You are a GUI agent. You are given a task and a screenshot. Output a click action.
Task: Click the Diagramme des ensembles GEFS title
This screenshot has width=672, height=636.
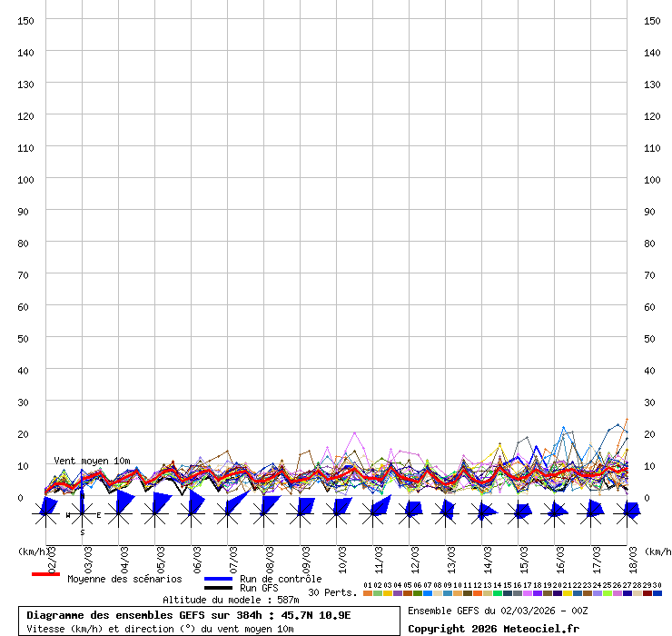click(189, 615)
